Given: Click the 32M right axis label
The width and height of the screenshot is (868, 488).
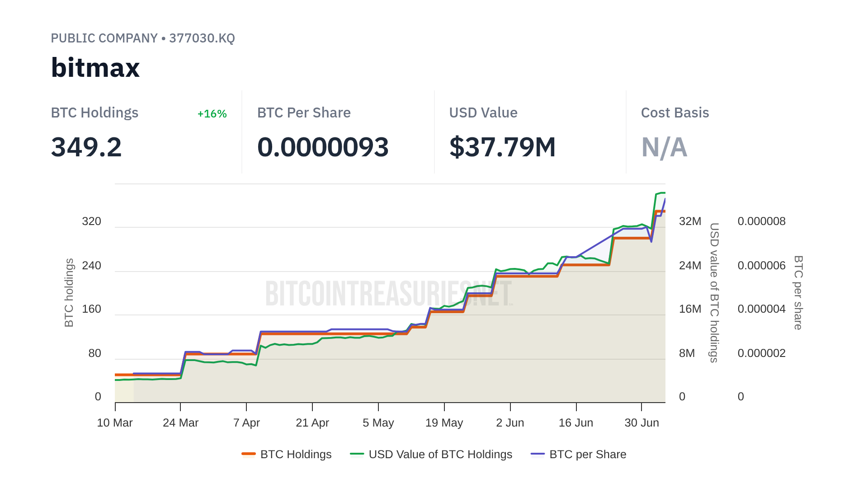Looking at the screenshot, I should [690, 221].
